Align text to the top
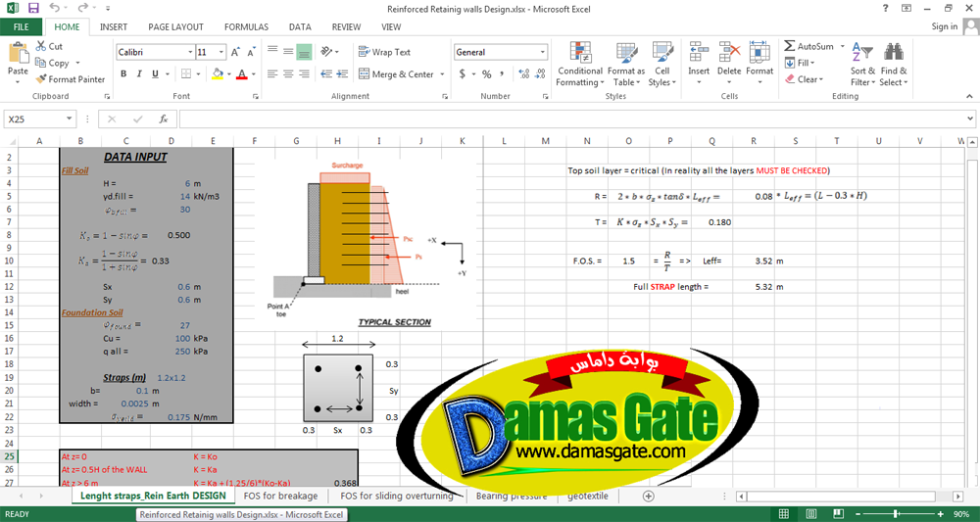Image resolution: width=980 pixels, height=522 pixels. pyautogui.click(x=272, y=52)
